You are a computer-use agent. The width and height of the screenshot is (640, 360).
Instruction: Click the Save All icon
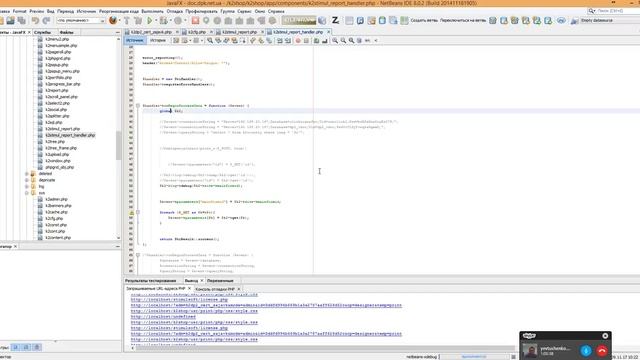click(21, 20)
